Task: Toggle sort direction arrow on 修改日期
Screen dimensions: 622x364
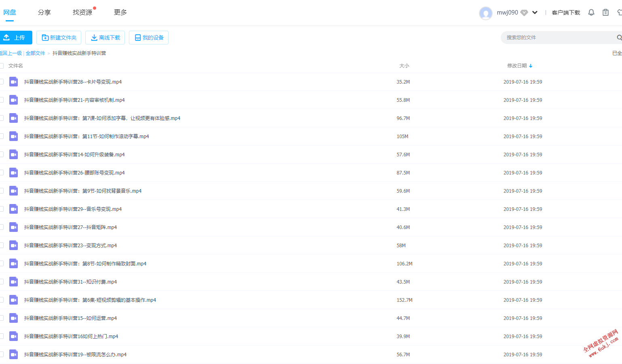Action: point(531,66)
